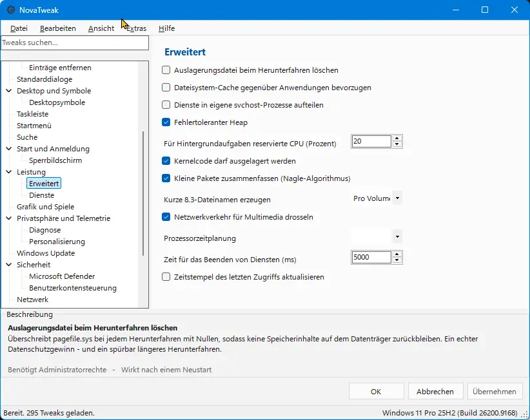Decrease Zeit für das Beenden von Diensten
Screen dimensions: 530x420
click(397, 260)
